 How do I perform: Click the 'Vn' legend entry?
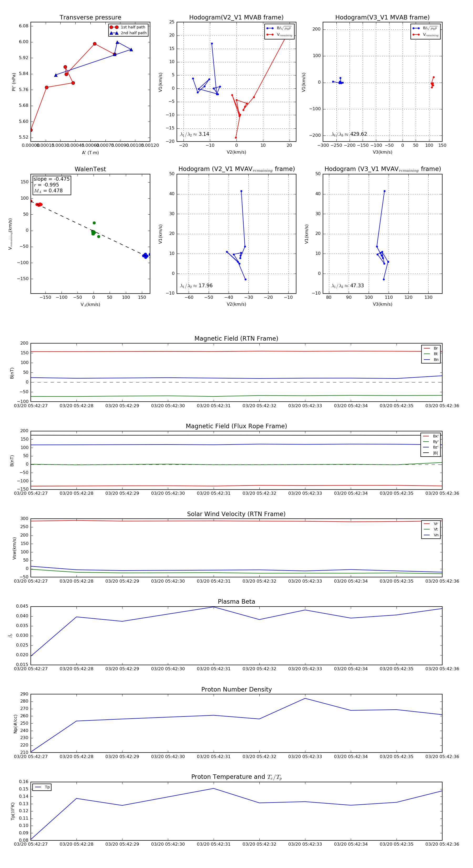(431, 535)
